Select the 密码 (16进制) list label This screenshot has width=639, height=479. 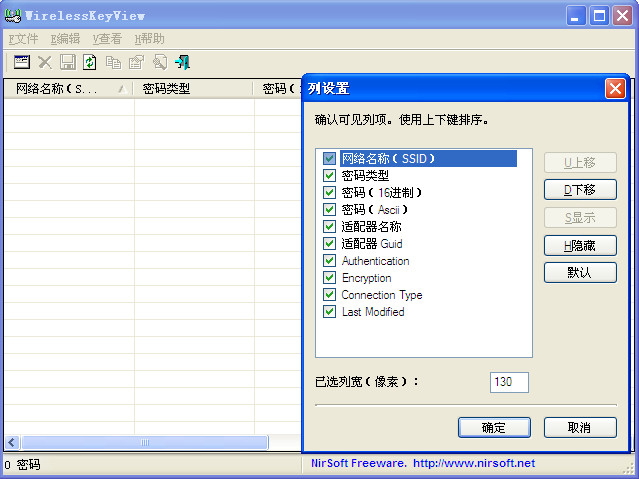(381, 192)
